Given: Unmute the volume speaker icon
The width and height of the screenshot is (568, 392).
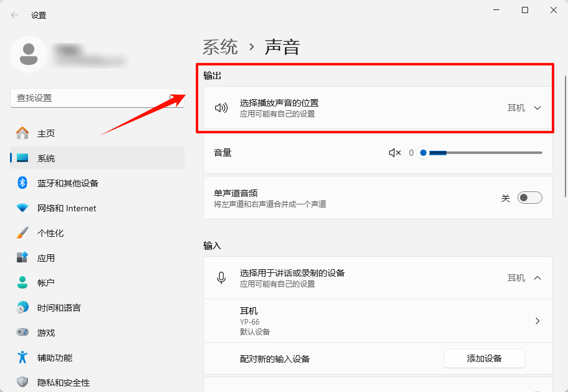Looking at the screenshot, I should pyautogui.click(x=395, y=152).
